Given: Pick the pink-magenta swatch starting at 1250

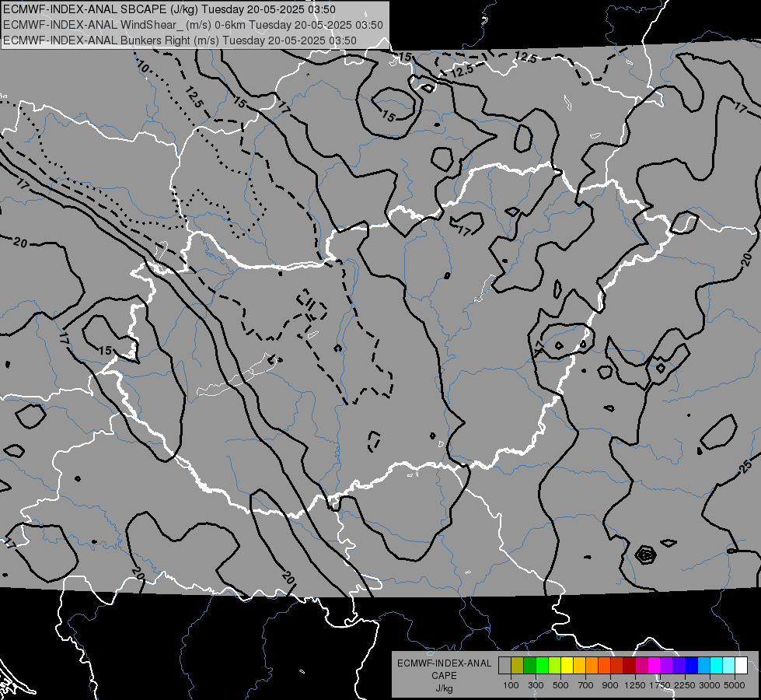Looking at the screenshot, I should [641, 666].
